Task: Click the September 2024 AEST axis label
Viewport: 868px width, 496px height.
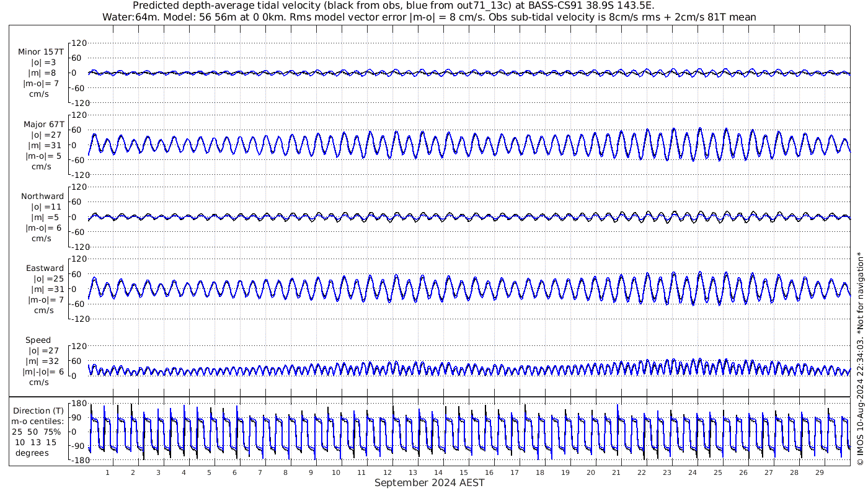Action: point(429,483)
